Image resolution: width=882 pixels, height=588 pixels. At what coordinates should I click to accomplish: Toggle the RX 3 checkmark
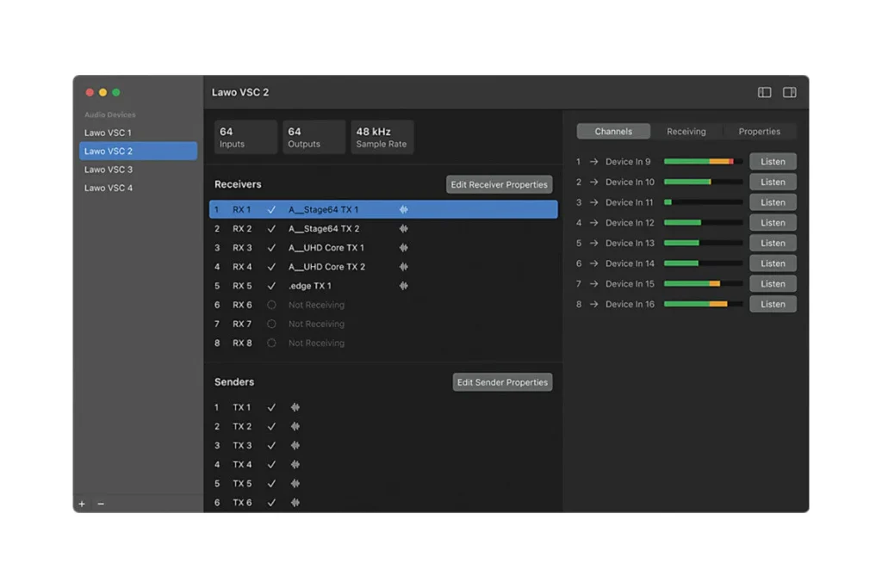pos(271,248)
